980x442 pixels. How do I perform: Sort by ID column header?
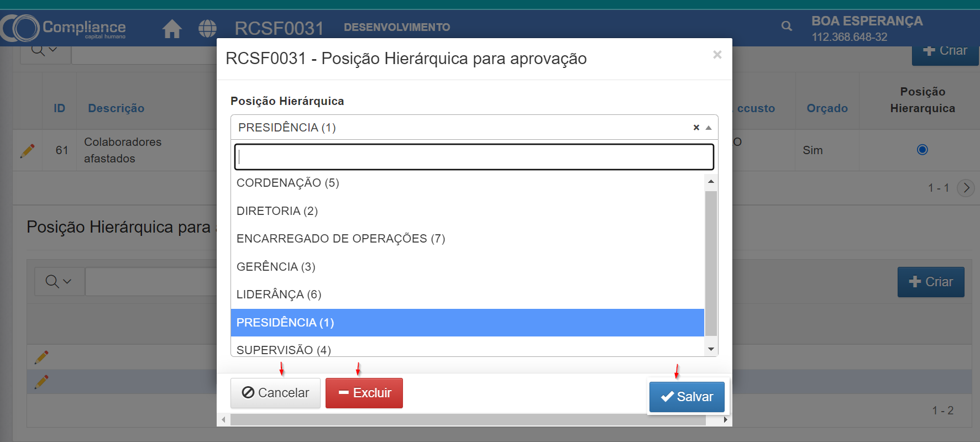click(60, 108)
